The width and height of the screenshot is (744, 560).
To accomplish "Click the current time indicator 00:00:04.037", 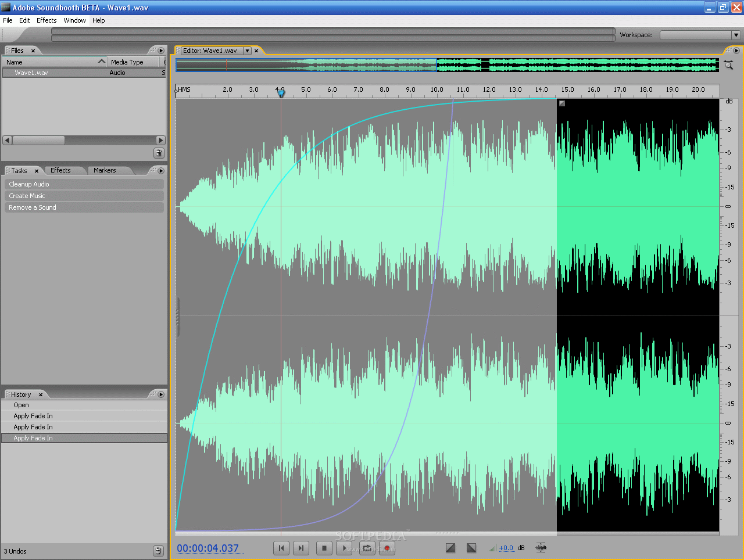I will pos(208,548).
